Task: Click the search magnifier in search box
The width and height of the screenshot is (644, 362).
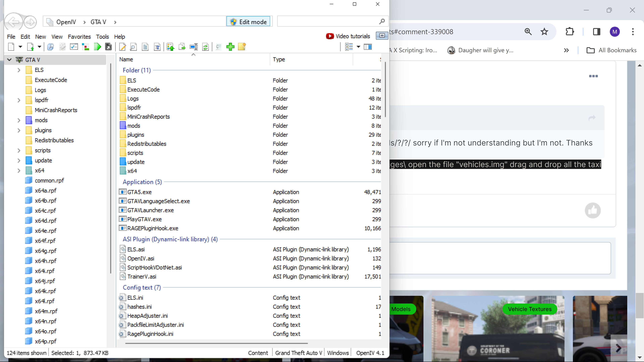Action: (382, 22)
